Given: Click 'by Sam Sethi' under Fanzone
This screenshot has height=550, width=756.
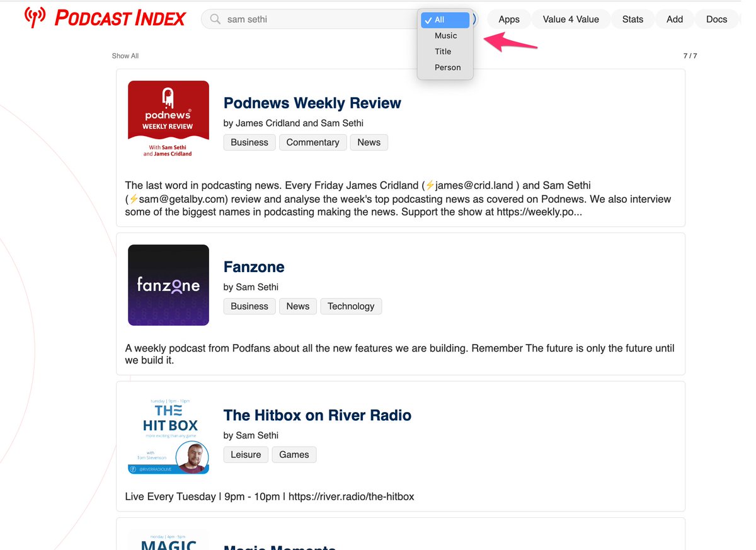Looking at the screenshot, I should pos(251,287).
